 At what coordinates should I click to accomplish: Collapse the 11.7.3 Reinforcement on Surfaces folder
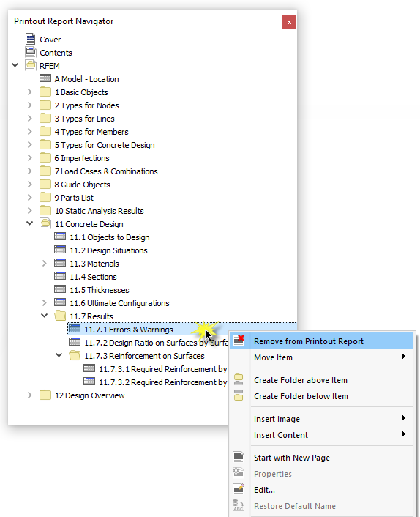[59, 355]
